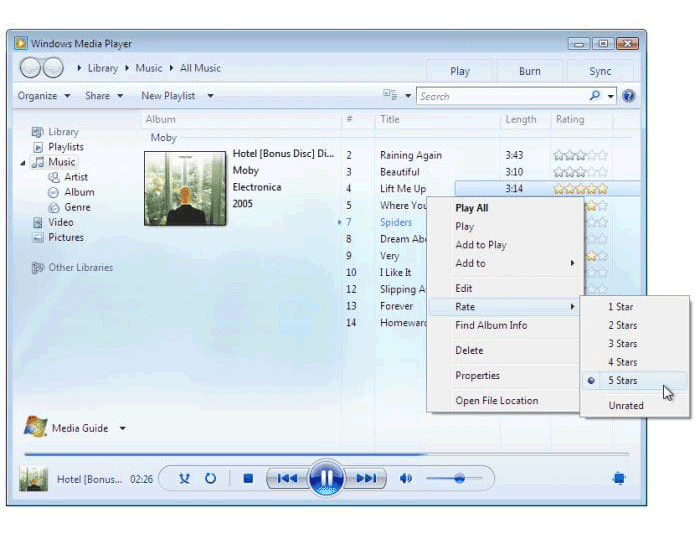This screenshot has height=535, width=700.
Task: Switch to Now Playing view icon
Action: [x=619, y=478]
